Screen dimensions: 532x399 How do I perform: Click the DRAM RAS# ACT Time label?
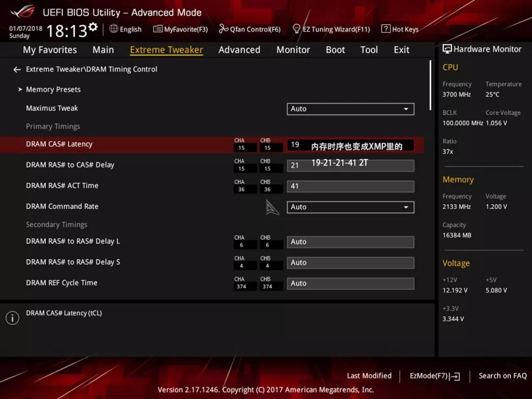click(62, 186)
